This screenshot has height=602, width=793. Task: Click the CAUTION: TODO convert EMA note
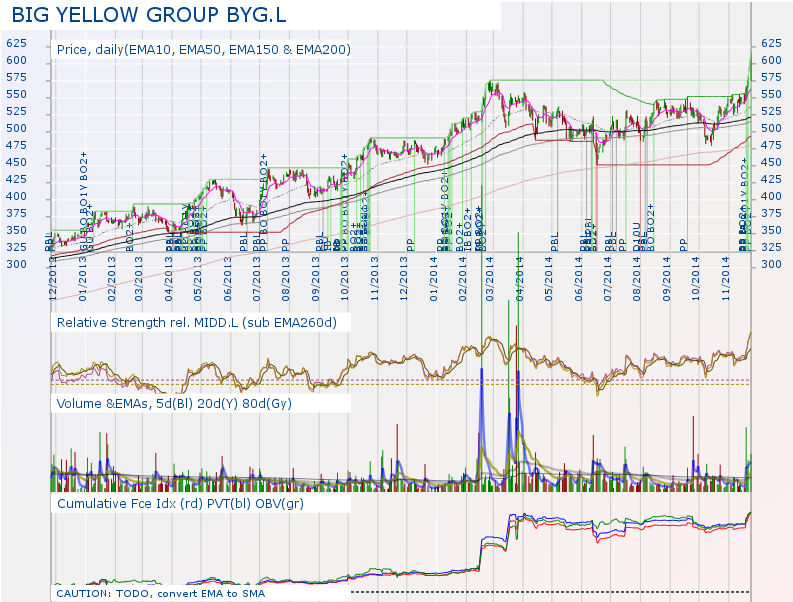(x=160, y=593)
